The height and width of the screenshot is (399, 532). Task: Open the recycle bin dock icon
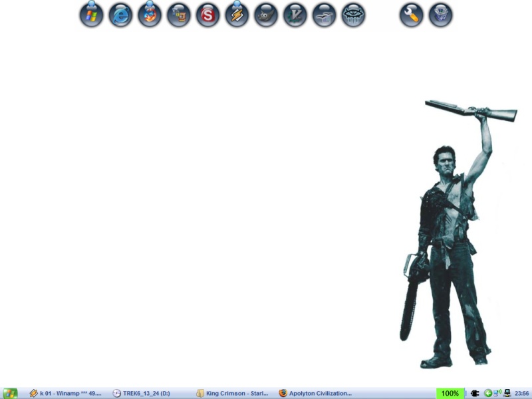pyautogui.click(x=440, y=15)
